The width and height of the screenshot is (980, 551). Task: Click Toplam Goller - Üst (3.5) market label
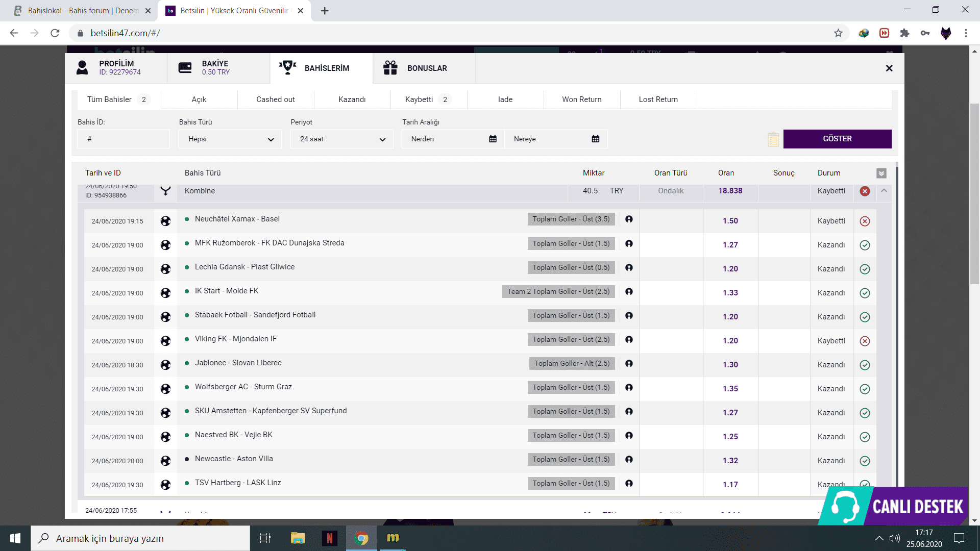pos(571,219)
